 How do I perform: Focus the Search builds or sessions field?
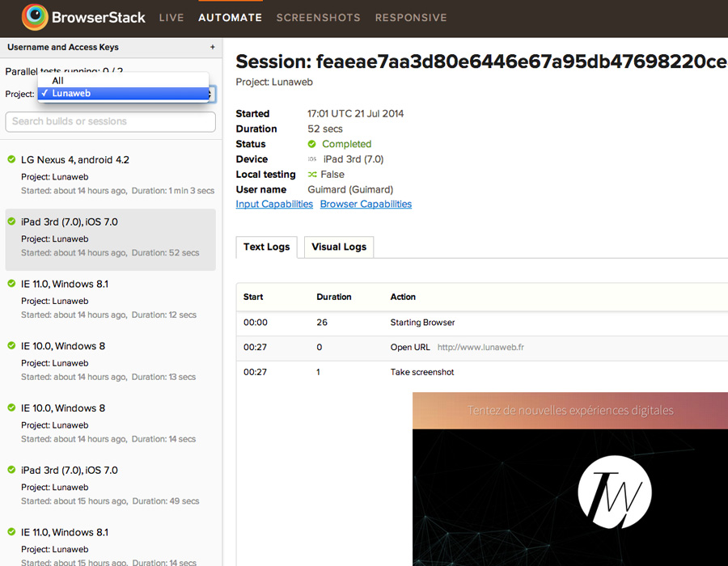[111, 121]
